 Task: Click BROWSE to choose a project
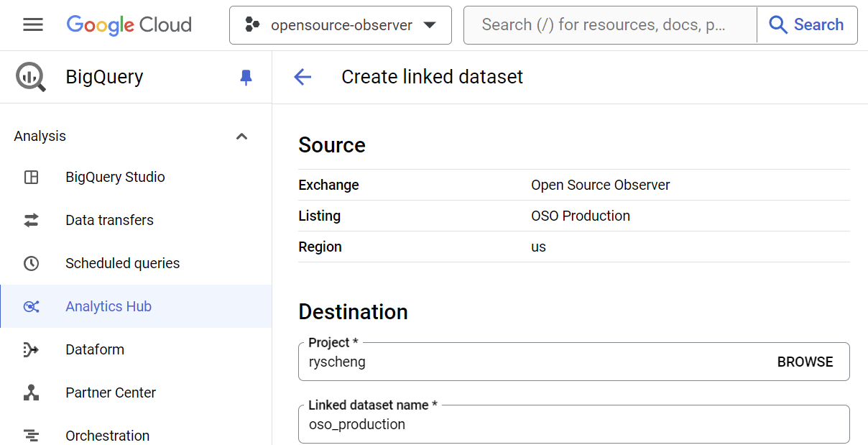(805, 362)
